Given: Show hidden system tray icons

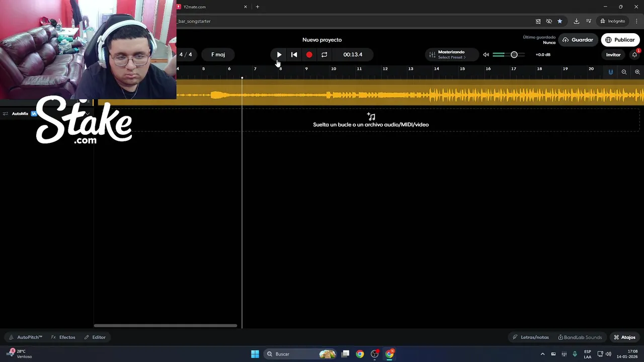Looking at the screenshot, I should [542, 354].
